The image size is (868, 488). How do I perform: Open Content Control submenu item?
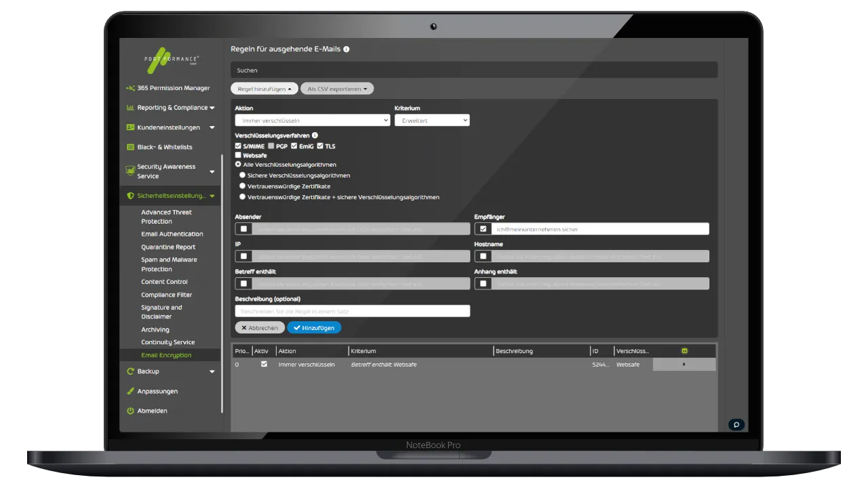click(165, 282)
